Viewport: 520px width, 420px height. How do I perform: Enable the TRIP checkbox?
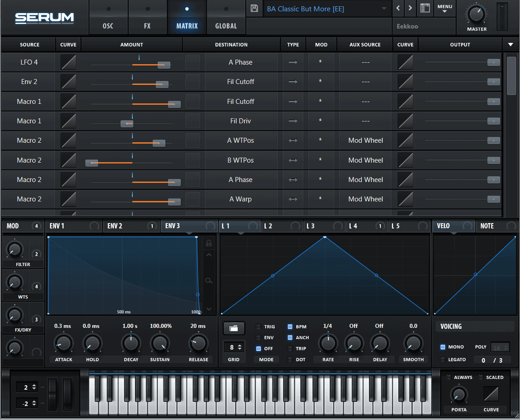(x=290, y=349)
